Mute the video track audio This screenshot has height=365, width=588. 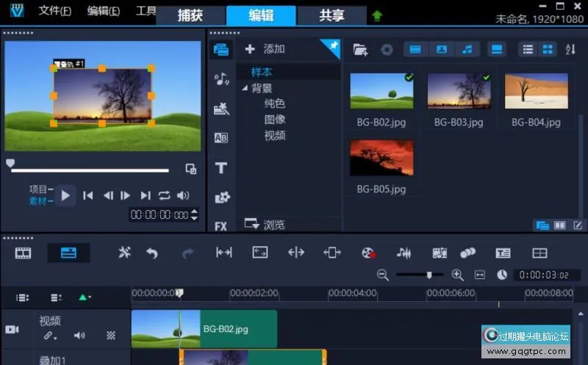(79, 336)
